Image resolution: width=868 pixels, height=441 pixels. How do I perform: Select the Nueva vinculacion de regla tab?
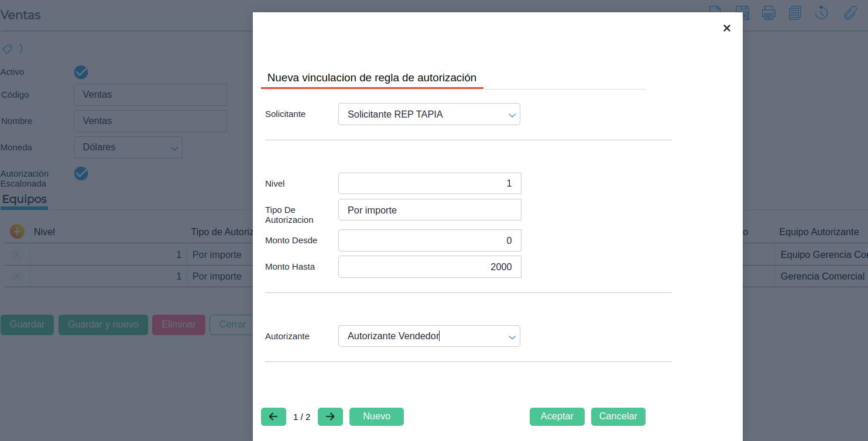[372, 78]
